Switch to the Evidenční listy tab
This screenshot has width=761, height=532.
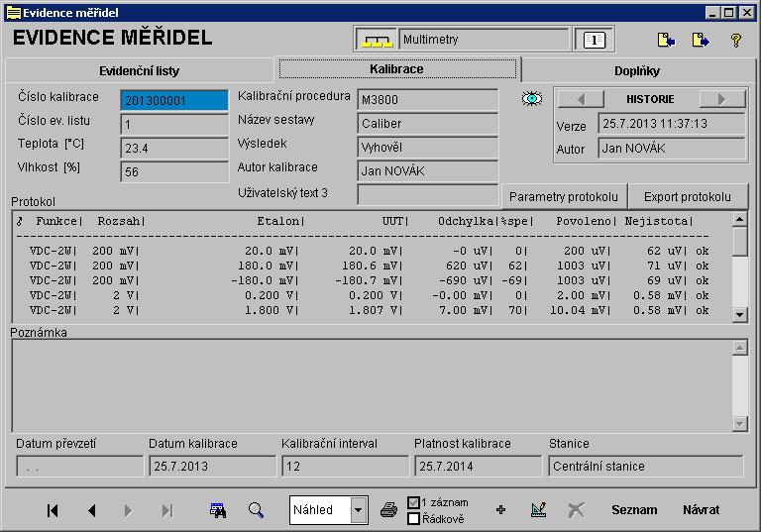coord(140,71)
